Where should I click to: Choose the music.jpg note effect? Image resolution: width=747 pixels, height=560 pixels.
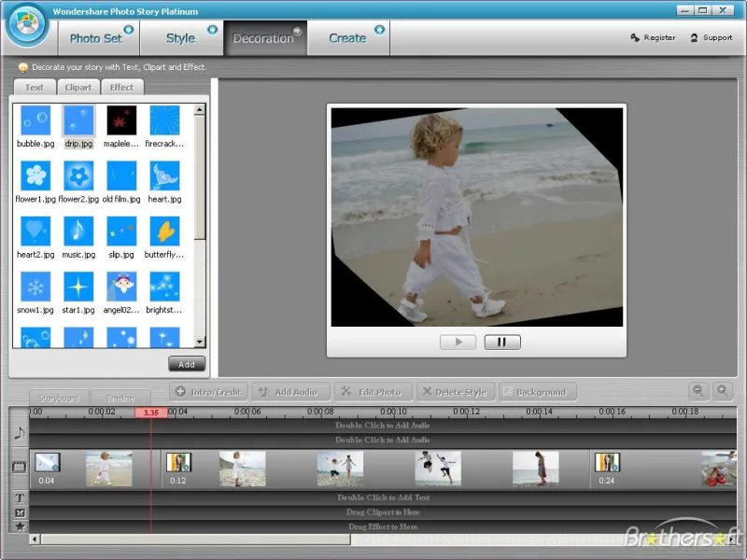pyautogui.click(x=78, y=231)
